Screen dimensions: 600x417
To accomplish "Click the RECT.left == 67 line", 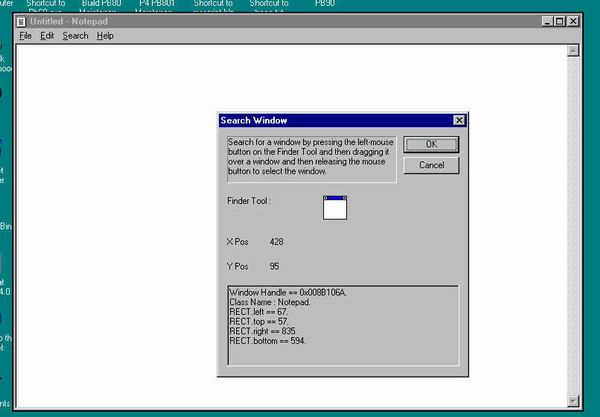I will [258, 312].
